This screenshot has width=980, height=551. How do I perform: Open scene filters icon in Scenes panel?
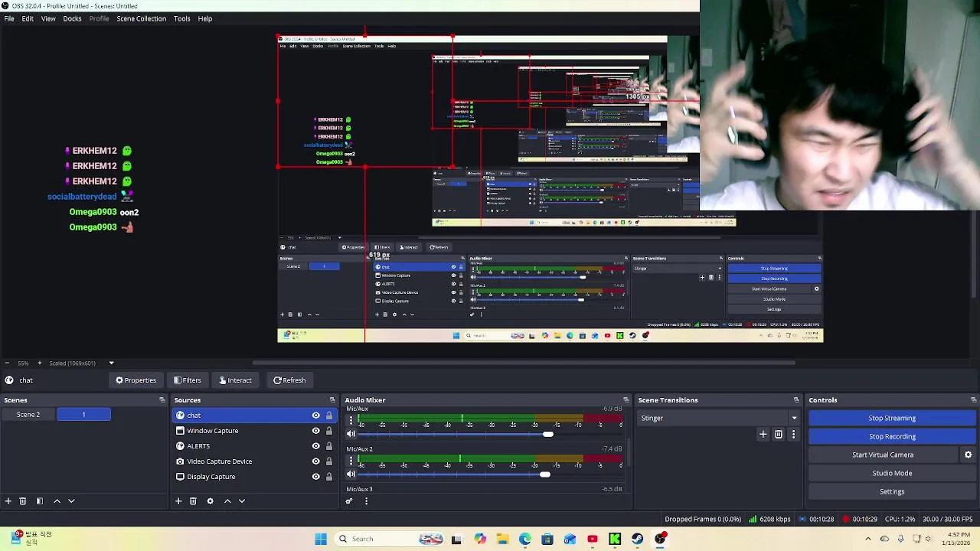(x=40, y=501)
